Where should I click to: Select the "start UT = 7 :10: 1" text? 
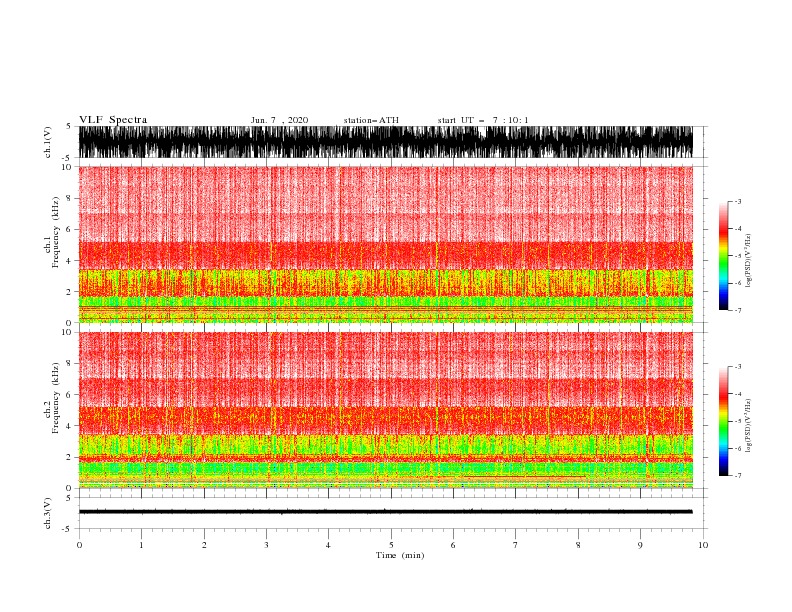click(483, 120)
